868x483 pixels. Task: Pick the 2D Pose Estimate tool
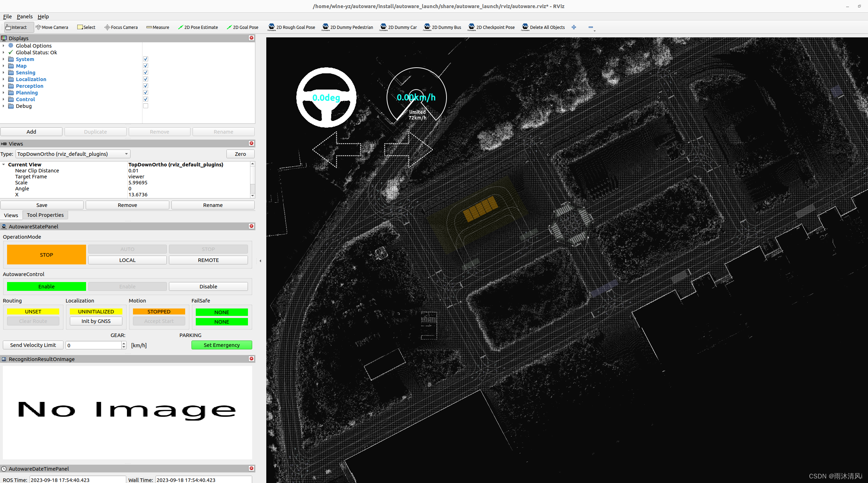pos(198,27)
